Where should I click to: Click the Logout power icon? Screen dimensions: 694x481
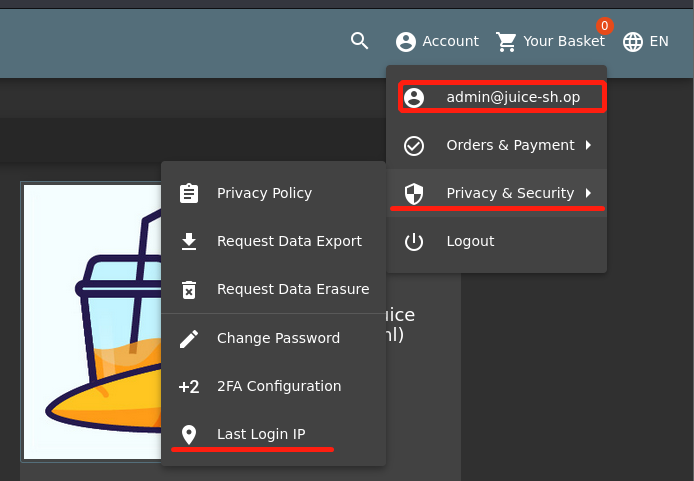pyautogui.click(x=414, y=241)
